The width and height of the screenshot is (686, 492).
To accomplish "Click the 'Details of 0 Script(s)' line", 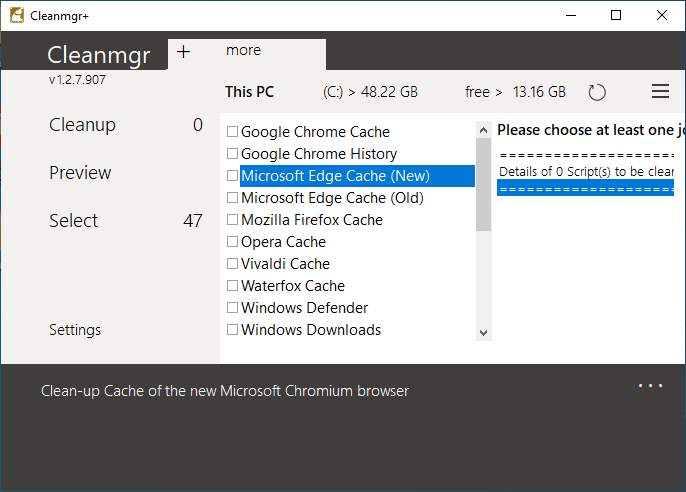I will (586, 171).
